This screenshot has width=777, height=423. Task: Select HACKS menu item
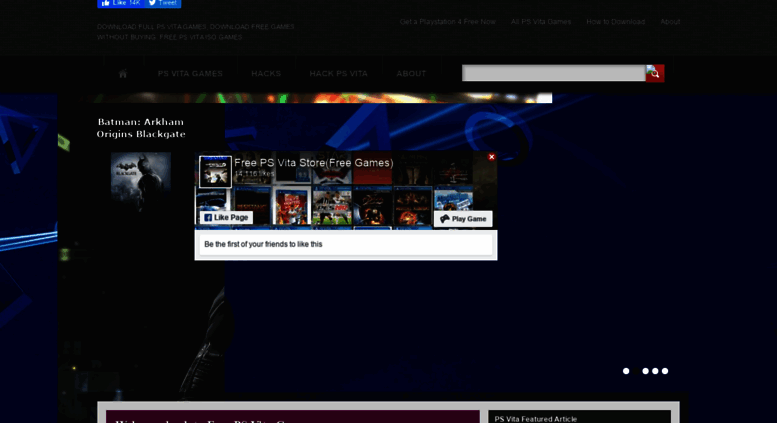pyautogui.click(x=266, y=73)
